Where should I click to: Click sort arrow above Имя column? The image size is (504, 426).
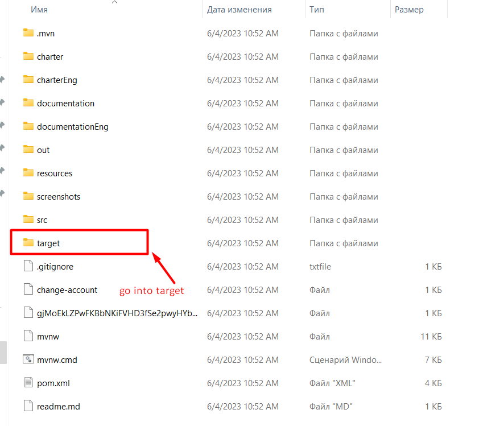[114, 2]
